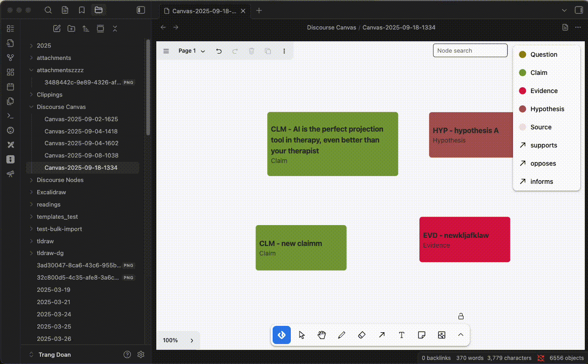Select the Sticky Note tool
The image size is (588, 364).
tap(422, 335)
